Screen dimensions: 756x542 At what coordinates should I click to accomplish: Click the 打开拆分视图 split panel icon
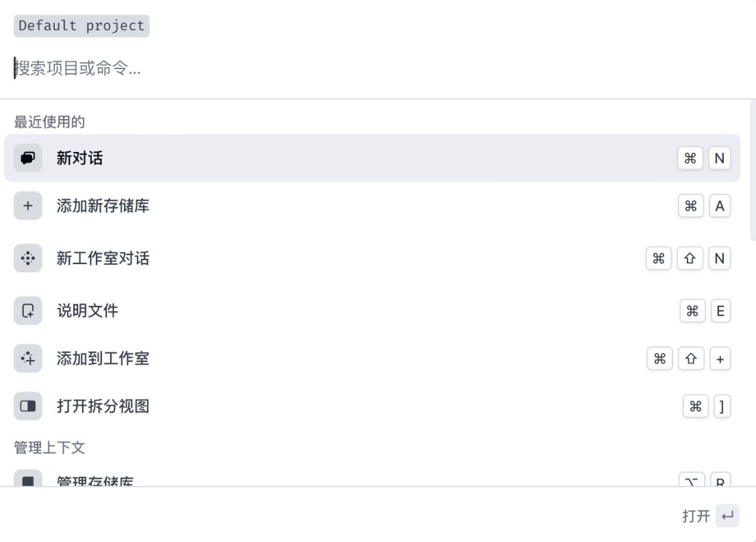coord(28,406)
